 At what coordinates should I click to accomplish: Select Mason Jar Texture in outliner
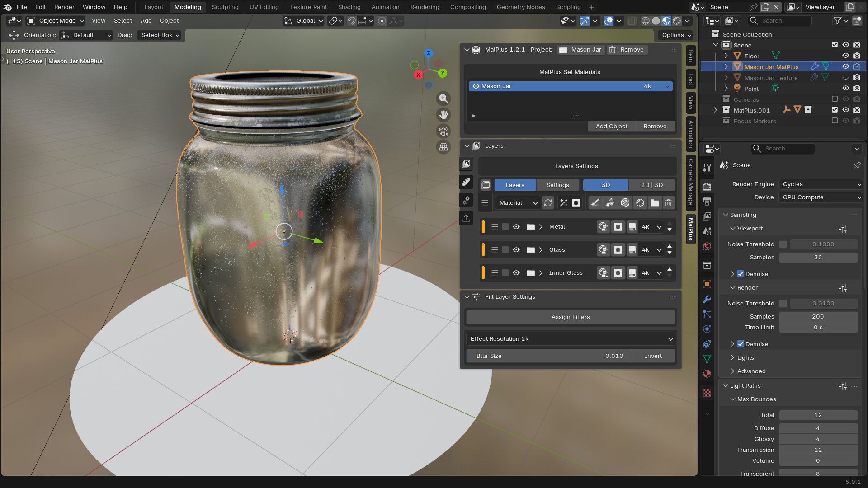[771, 78]
